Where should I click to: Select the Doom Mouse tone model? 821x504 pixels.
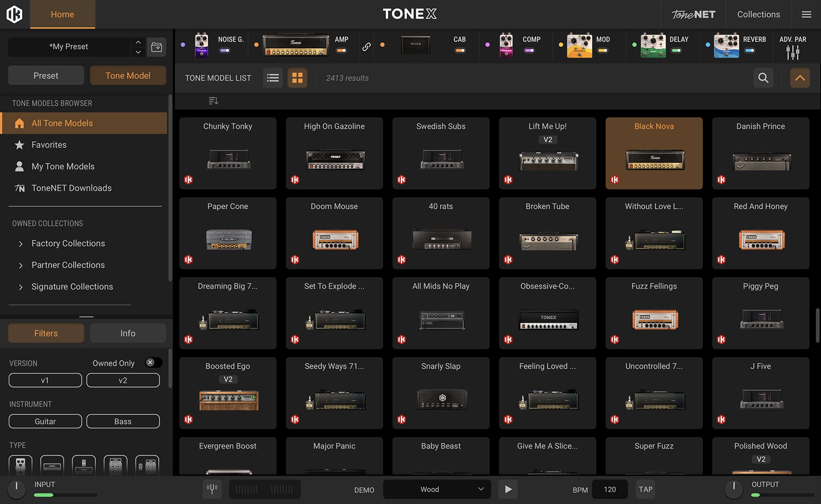(334, 233)
